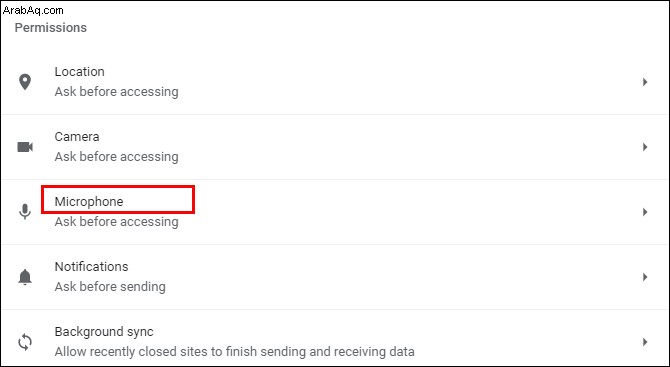The image size is (670, 367).
Task: Click 'Ask before accessing' under Microphone
Action: tap(116, 222)
